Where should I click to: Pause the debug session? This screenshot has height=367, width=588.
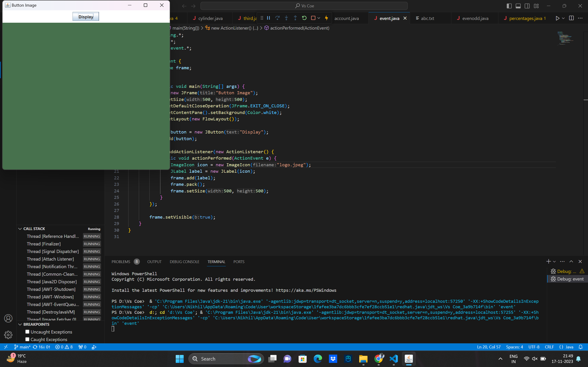pos(269,18)
